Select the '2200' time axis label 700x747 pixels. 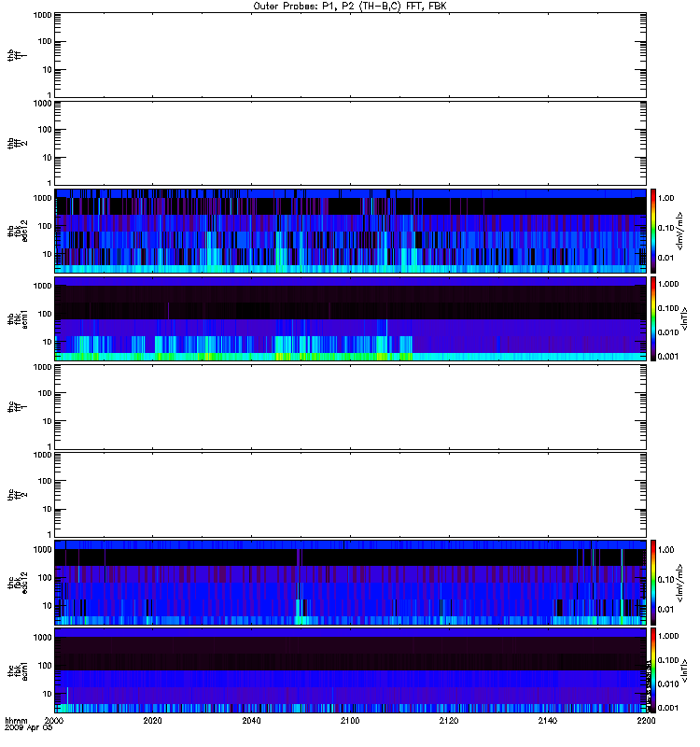646,720
